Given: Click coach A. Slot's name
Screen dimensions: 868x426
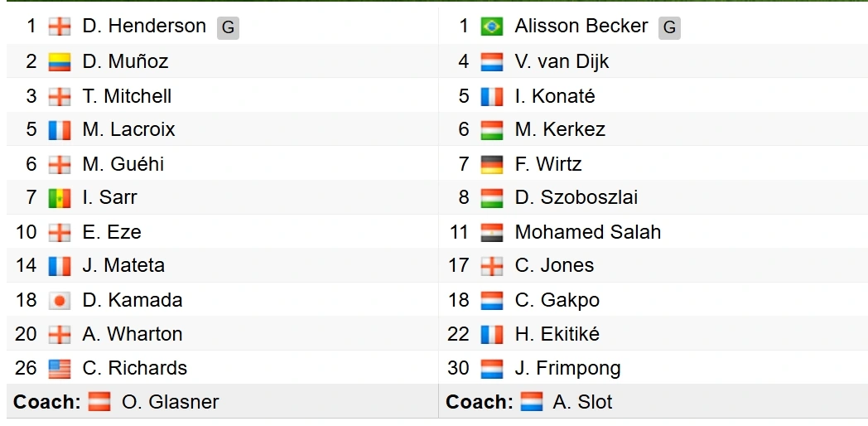Looking at the screenshot, I should pyautogui.click(x=582, y=402).
